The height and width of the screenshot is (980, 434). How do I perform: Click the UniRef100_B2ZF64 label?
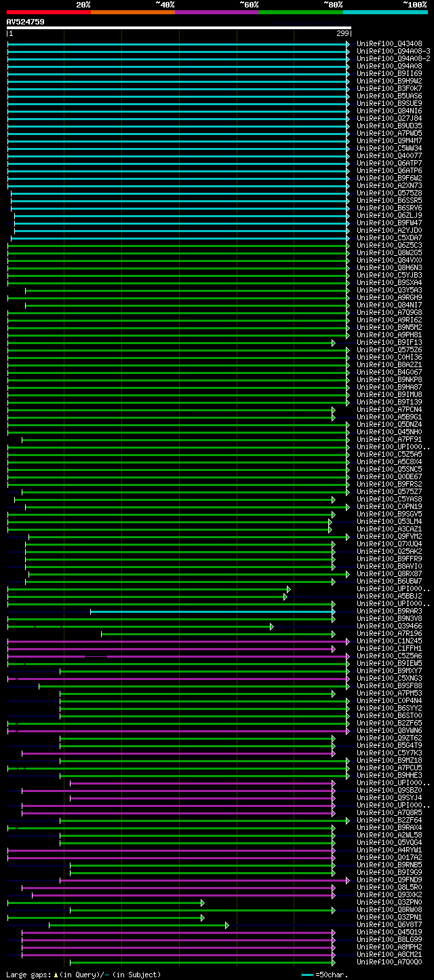point(389,820)
